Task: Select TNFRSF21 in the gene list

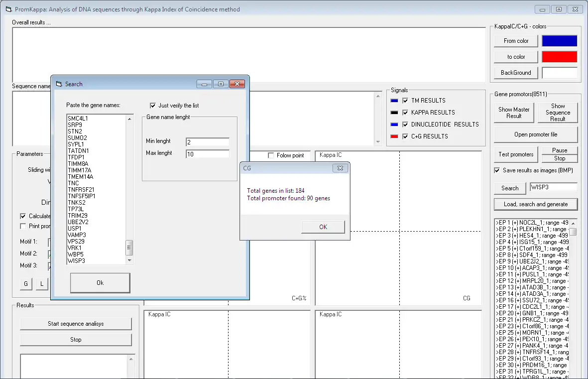Action: [81, 190]
